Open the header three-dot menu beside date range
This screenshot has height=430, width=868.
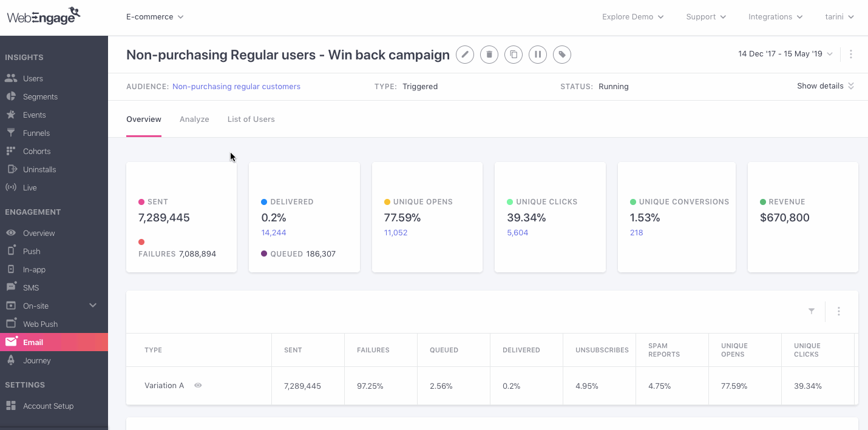851,54
